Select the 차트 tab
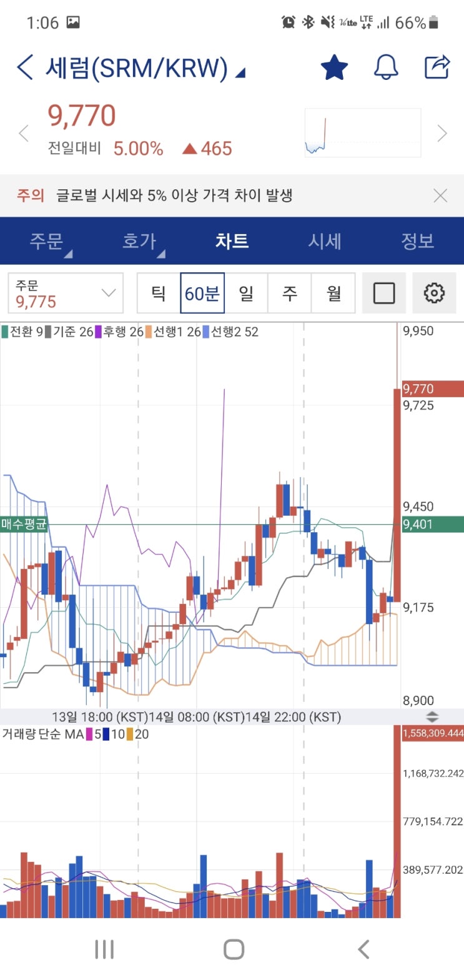The width and height of the screenshot is (464, 980). tap(232, 241)
